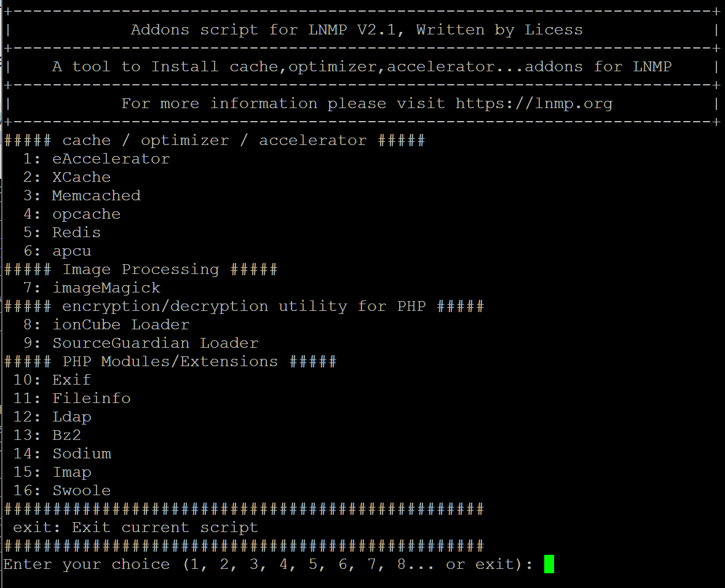Select the Sodium extension line
Image resolution: width=725 pixels, height=588 pixels.
(81, 453)
